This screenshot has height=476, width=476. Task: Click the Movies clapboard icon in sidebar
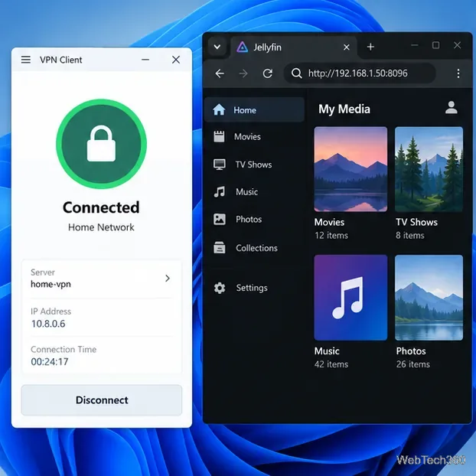tap(219, 137)
